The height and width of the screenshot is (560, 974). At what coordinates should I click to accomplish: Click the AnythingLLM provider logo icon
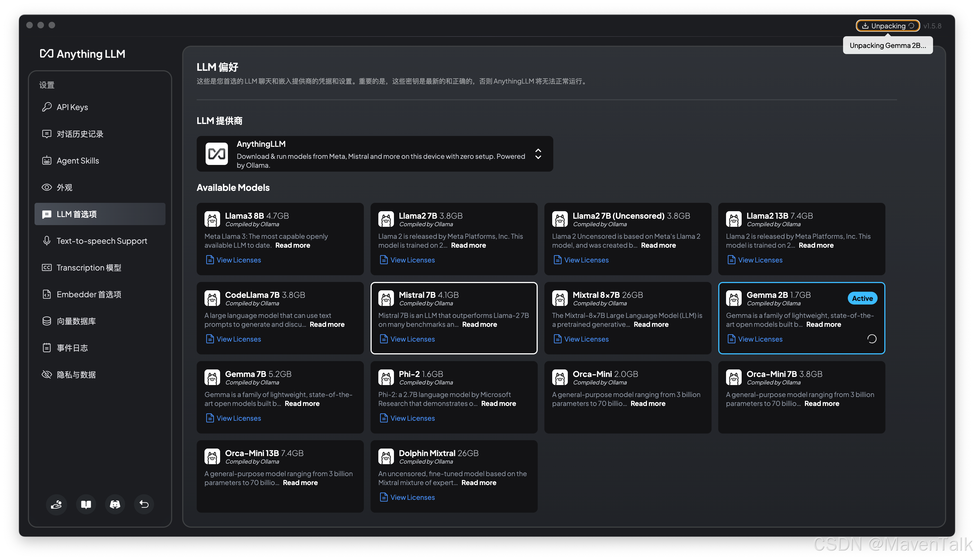216,154
